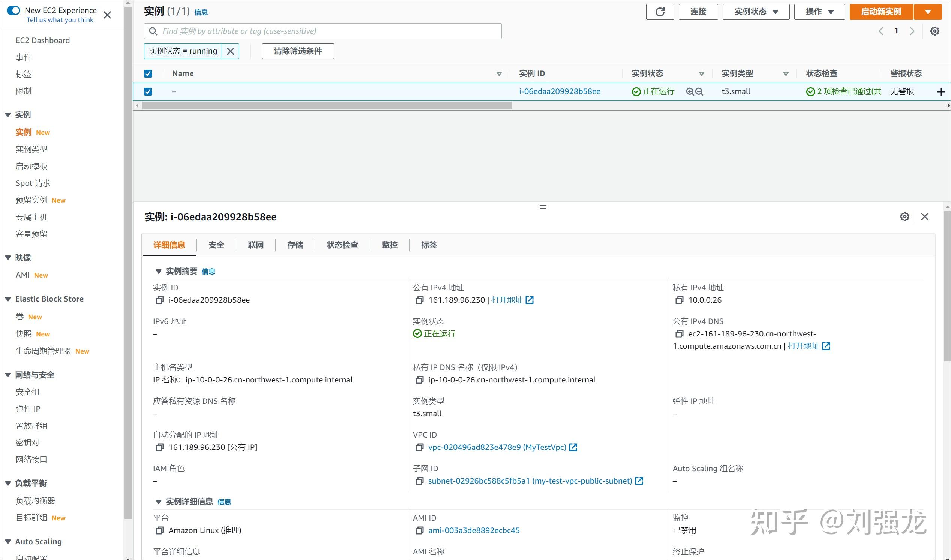The width and height of the screenshot is (951, 560).
Task: Click the 清除筛选条件 button
Action: click(297, 51)
